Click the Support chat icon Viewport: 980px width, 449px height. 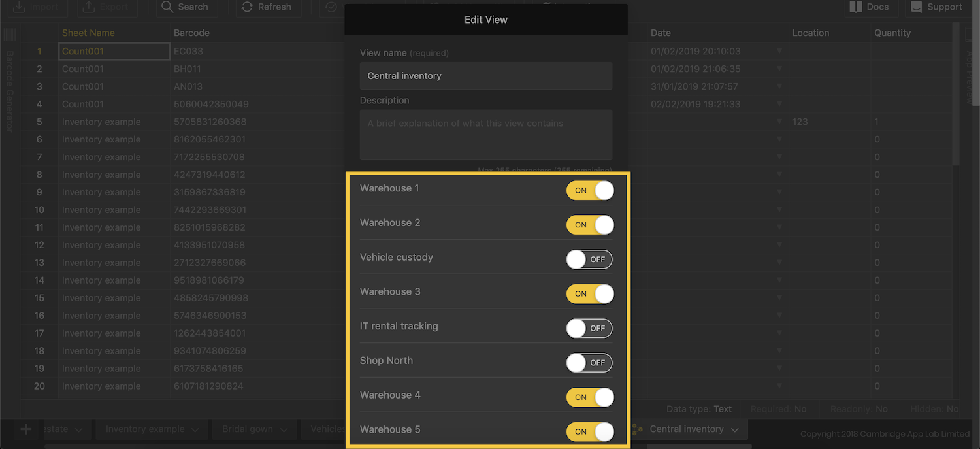pos(916,7)
